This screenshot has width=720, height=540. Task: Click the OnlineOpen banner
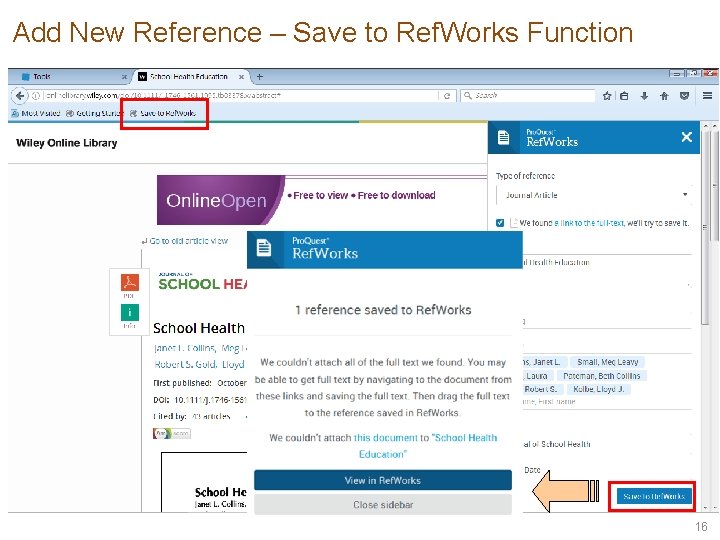click(x=220, y=200)
